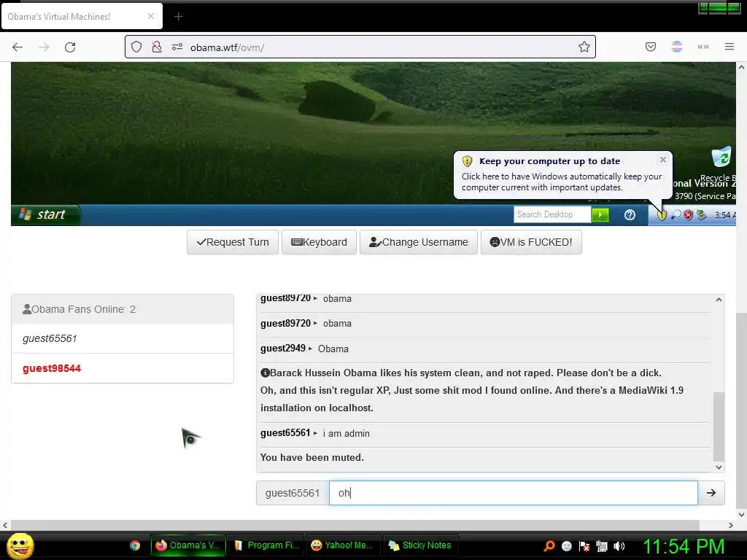Click the VM is FUCKED! vote button
Screen dimensions: 747x560
(531, 242)
